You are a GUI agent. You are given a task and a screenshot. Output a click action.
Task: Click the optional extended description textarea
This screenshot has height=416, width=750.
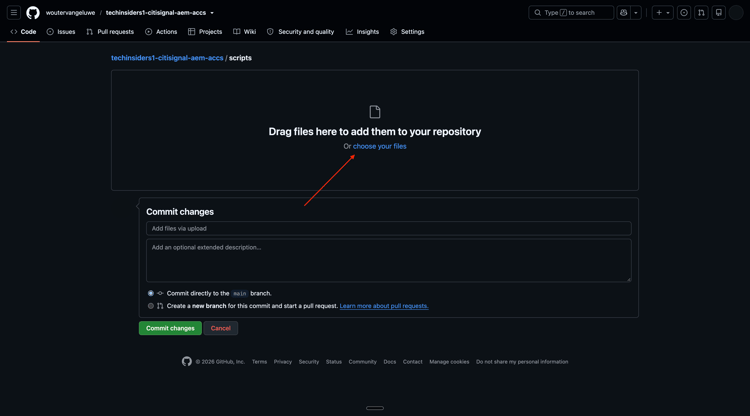(x=388, y=261)
